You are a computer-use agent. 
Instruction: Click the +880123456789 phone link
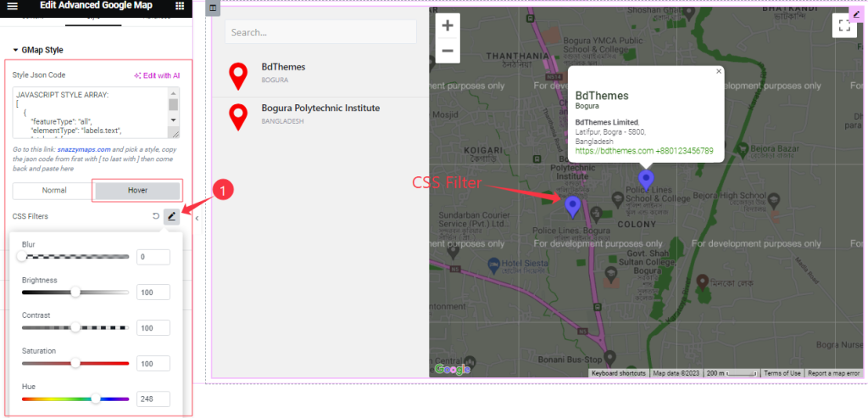pyautogui.click(x=685, y=151)
